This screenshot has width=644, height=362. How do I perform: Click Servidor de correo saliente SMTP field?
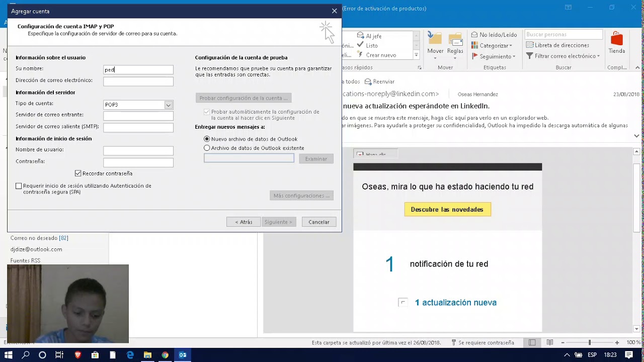pyautogui.click(x=138, y=128)
